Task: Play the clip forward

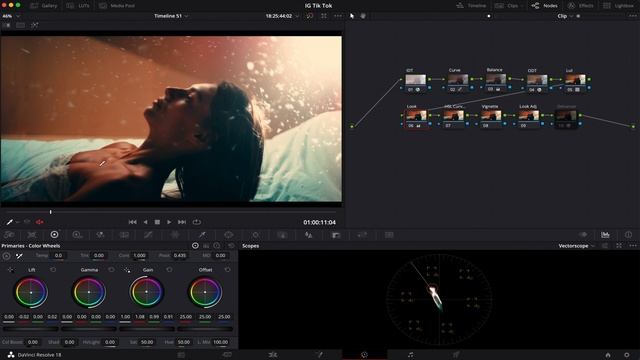Action: pos(169,222)
